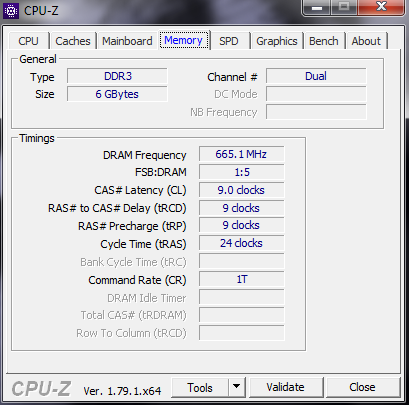Switch to the CPU tab
Image resolution: width=409 pixels, height=405 pixels.
pyautogui.click(x=29, y=41)
